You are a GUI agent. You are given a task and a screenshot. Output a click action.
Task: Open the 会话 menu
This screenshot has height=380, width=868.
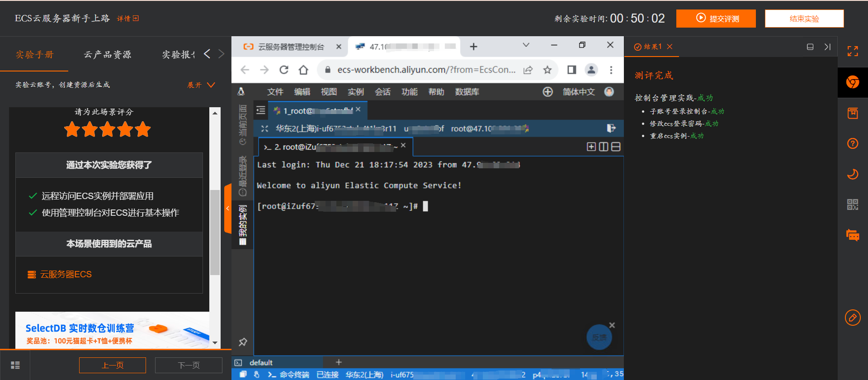point(382,92)
